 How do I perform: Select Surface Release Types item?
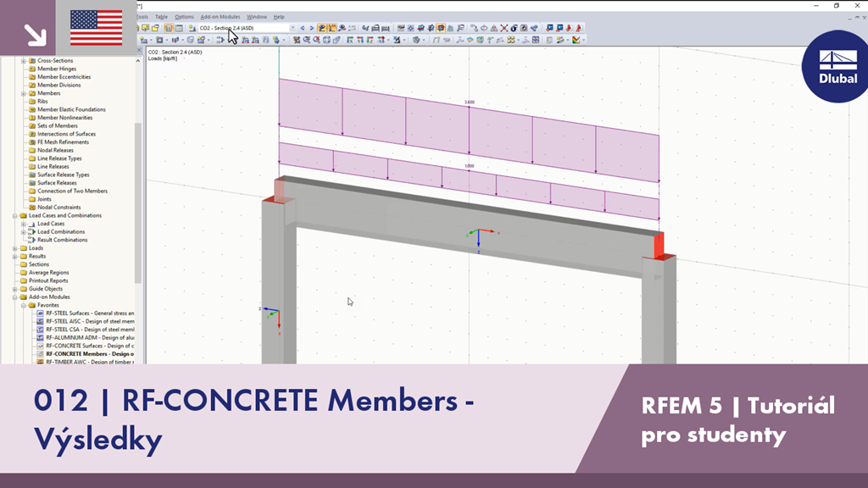coord(63,175)
